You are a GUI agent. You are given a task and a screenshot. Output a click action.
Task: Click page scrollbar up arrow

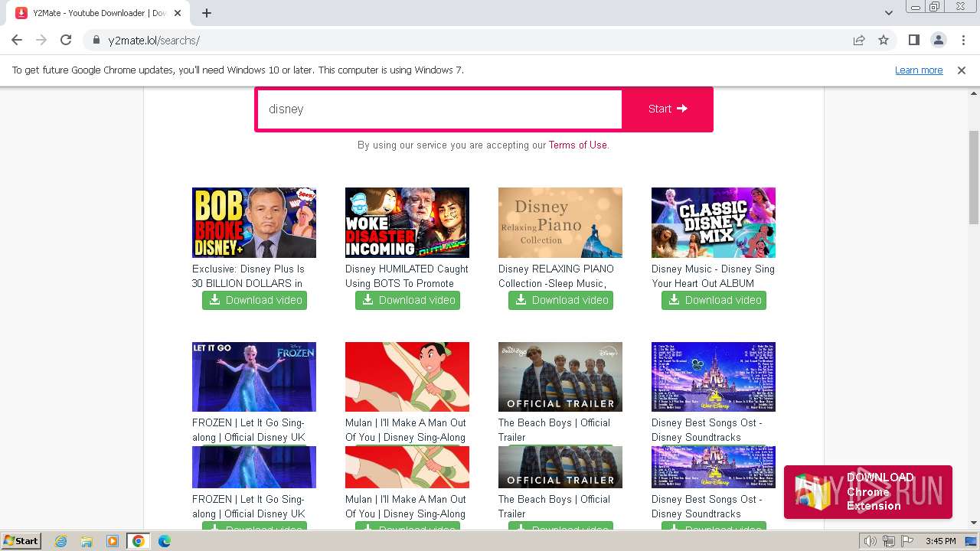coord(974,93)
